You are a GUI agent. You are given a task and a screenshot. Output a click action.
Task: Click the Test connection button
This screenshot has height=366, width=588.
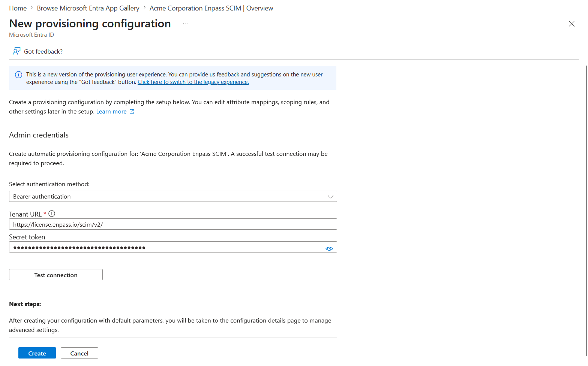(56, 275)
